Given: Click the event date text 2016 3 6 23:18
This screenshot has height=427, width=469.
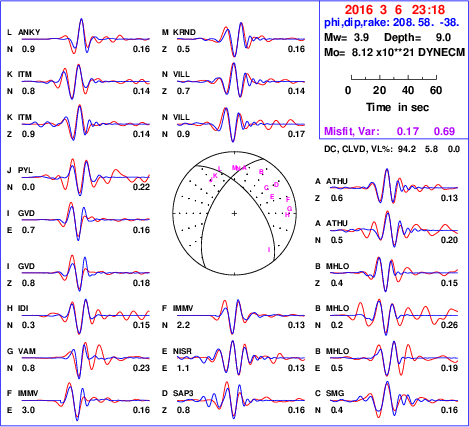Looking at the screenshot, I should click(395, 10).
